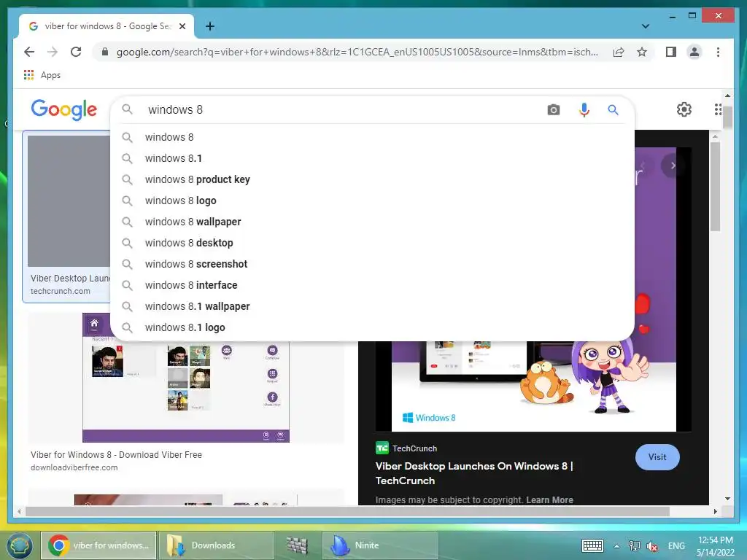The width and height of the screenshot is (747, 560).
Task: Click next image arrow in preview panel
Action: (673, 166)
